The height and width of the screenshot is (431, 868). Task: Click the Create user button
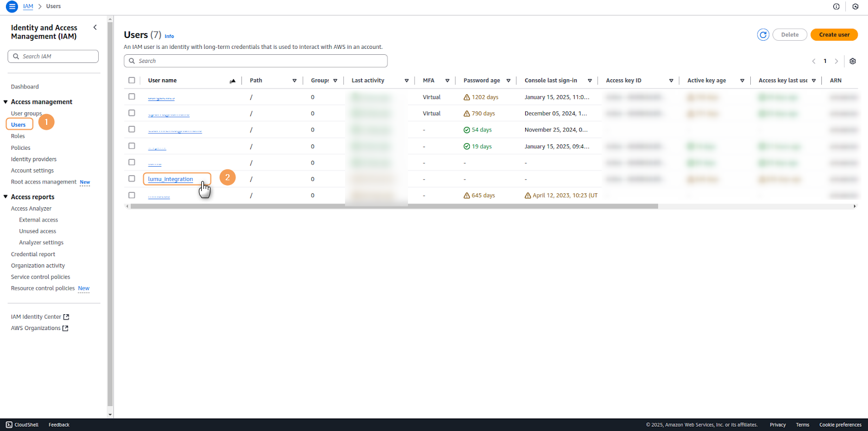tap(834, 35)
